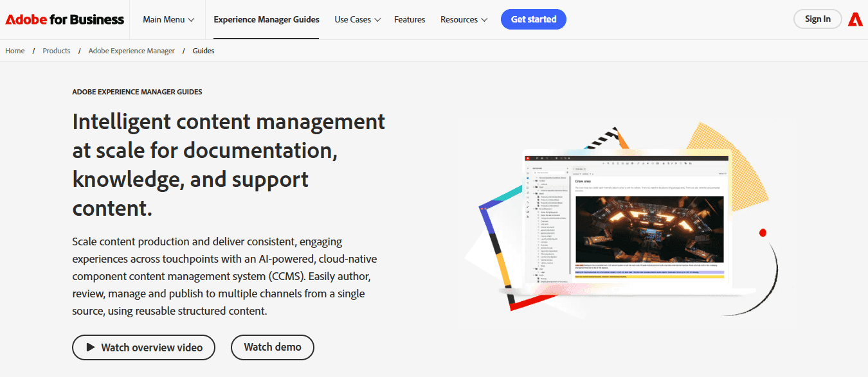Click the red Adobe logo icon
The image size is (868, 377).
click(854, 19)
